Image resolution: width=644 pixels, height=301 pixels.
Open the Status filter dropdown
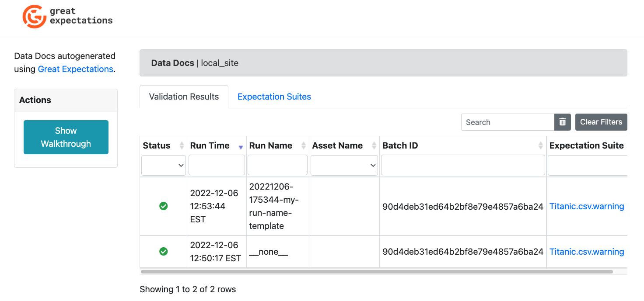tap(164, 165)
